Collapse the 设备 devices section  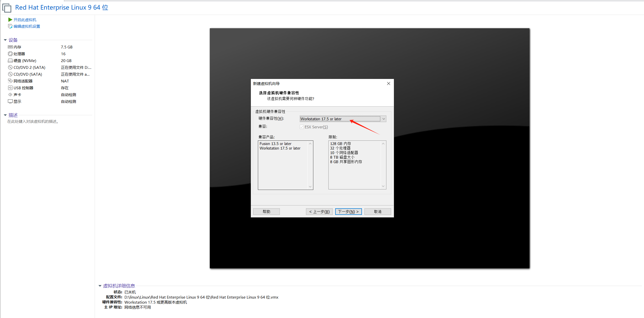pyautogui.click(x=5, y=40)
